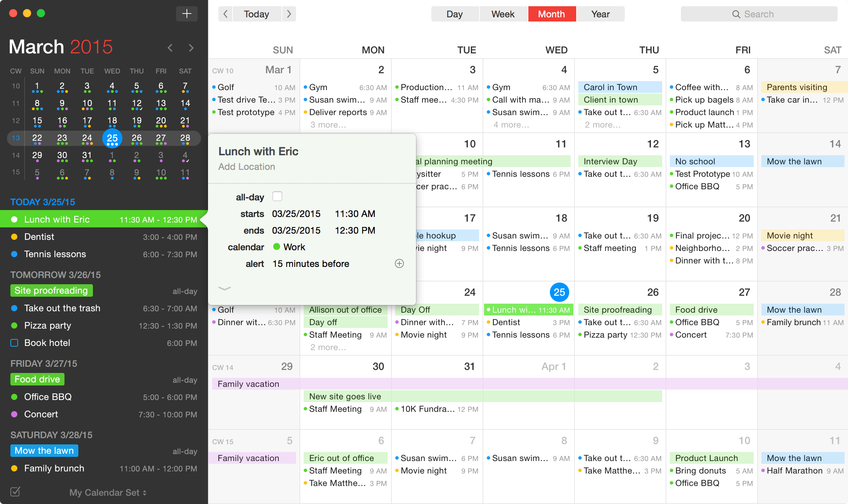The height and width of the screenshot is (504, 848).
Task: Open the My Calendar Set selector
Action: coord(107,492)
